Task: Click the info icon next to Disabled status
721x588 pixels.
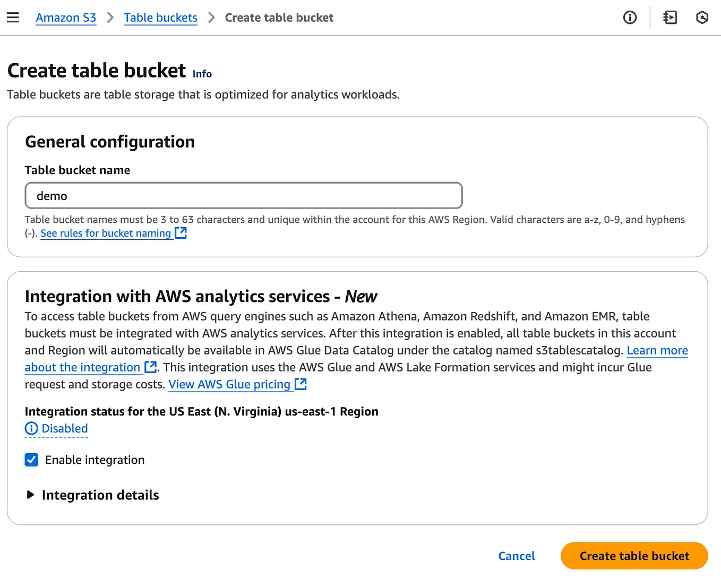Action: click(x=31, y=428)
